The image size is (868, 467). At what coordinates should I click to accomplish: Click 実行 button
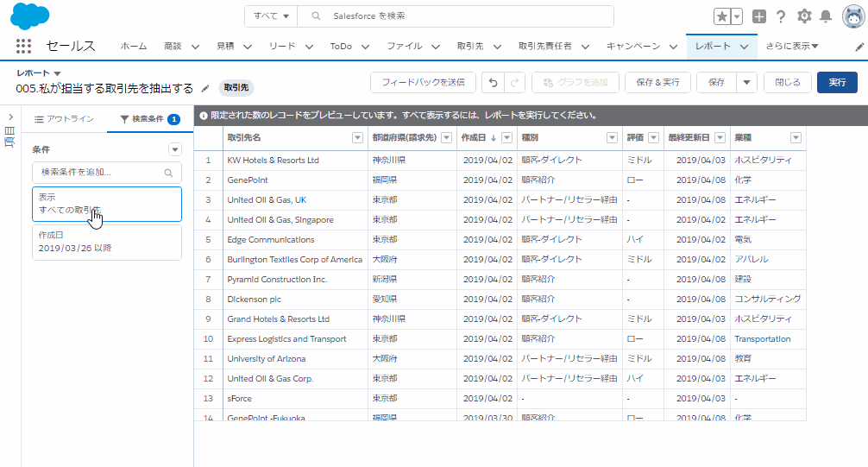point(837,83)
